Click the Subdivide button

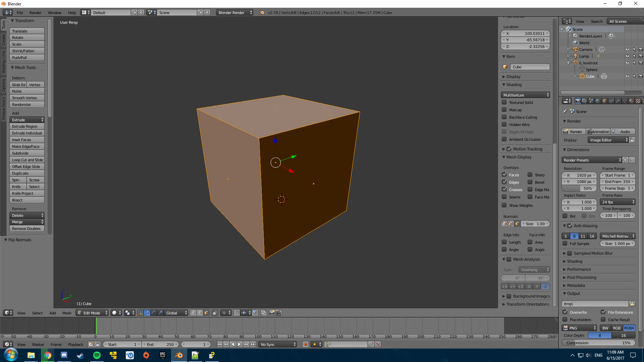pyautogui.click(x=27, y=153)
